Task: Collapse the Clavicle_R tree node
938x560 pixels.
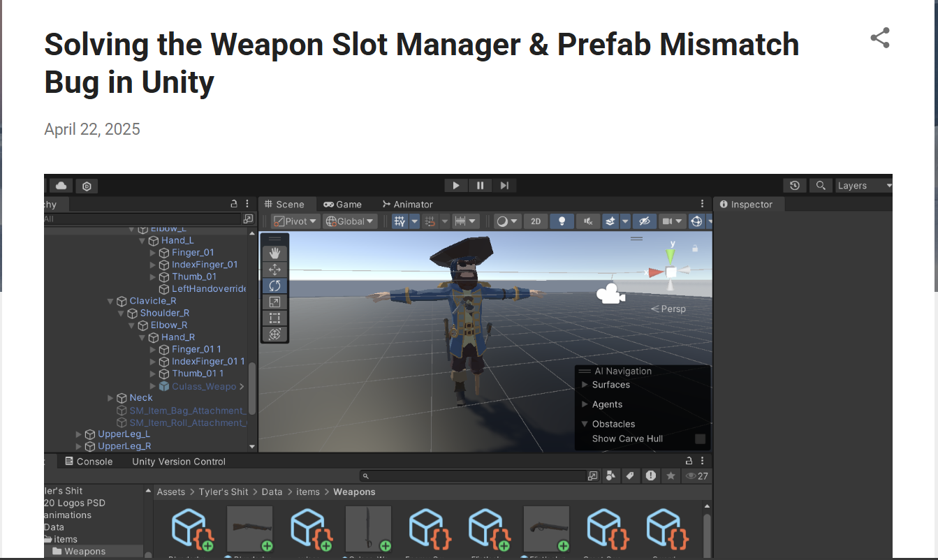Action: pos(110,302)
